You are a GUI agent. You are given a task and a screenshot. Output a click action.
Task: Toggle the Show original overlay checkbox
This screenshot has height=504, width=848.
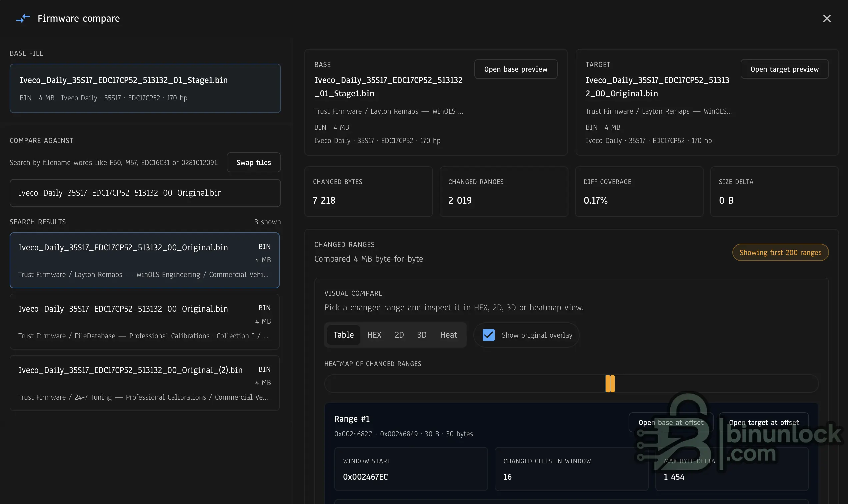(488, 335)
